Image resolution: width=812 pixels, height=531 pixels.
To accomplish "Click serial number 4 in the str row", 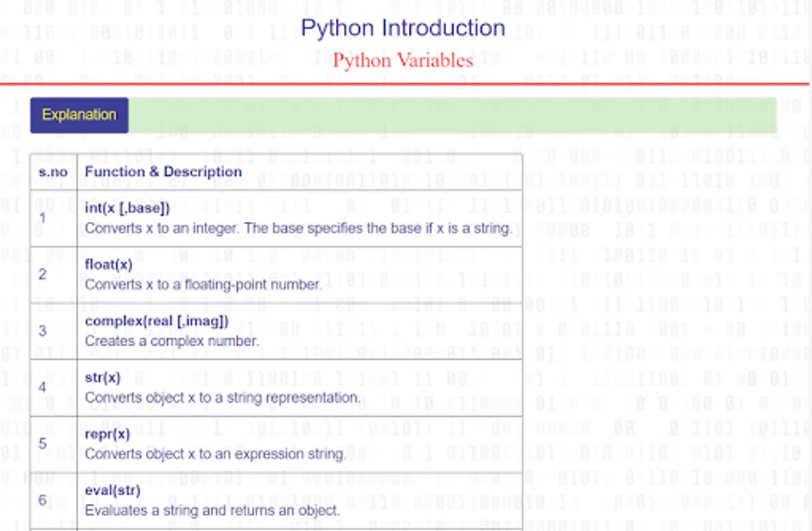I will 42,388.
